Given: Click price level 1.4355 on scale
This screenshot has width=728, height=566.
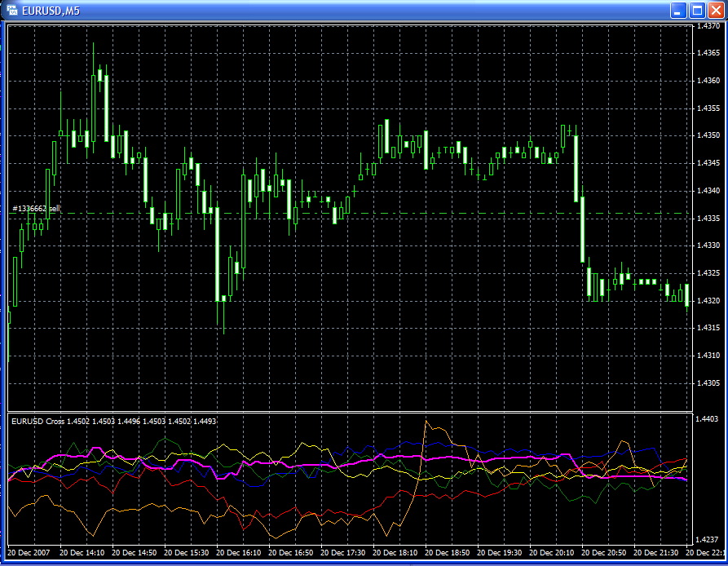Looking at the screenshot, I should (708, 108).
